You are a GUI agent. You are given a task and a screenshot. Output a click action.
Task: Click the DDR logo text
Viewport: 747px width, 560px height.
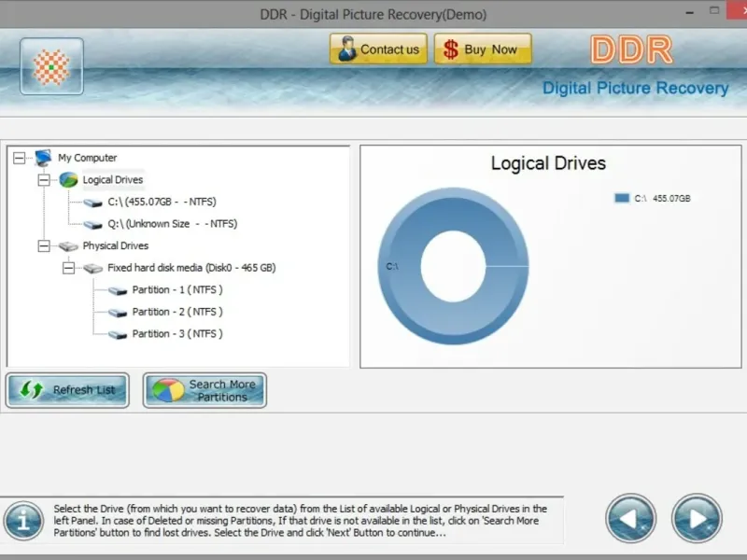(632, 49)
